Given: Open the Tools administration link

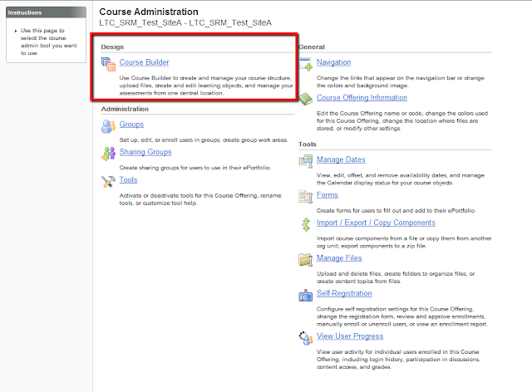Looking at the screenshot, I should coord(128,179).
